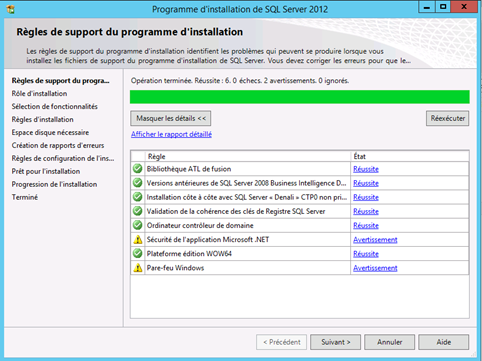Select Rôle d'installation step
482x361 pixels.
click(x=39, y=94)
